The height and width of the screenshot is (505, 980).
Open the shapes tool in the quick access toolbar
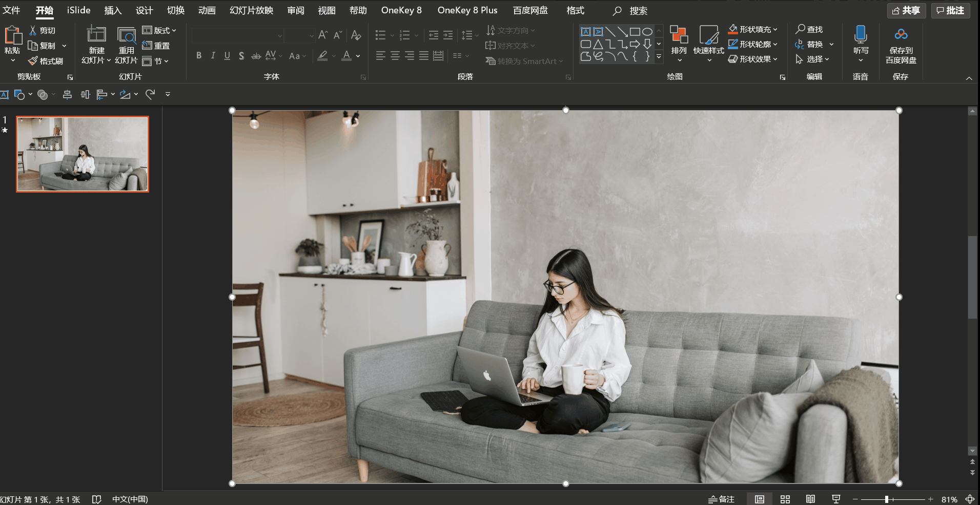tap(19, 94)
